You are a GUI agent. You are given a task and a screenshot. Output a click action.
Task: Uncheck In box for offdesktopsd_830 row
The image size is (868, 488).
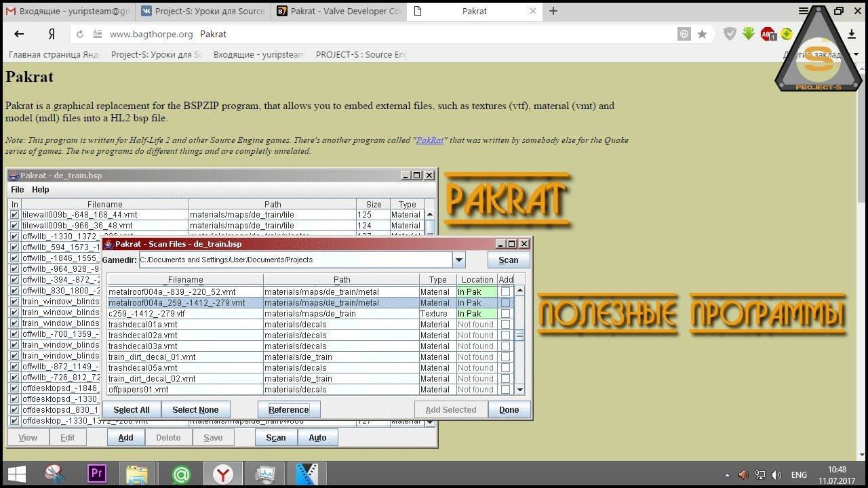[14, 410]
